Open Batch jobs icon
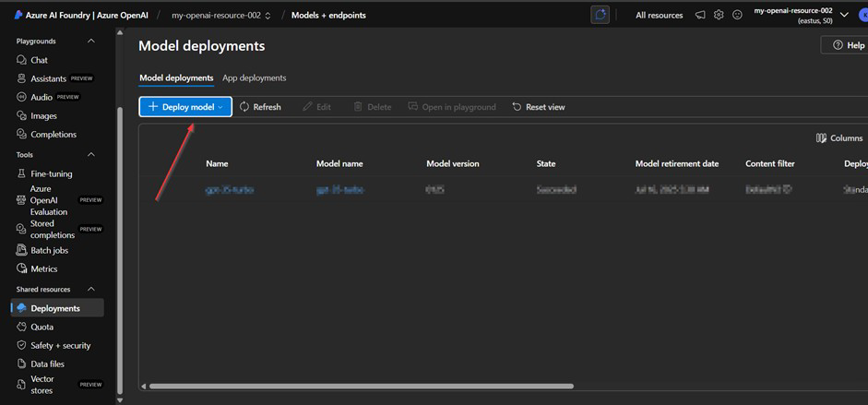Image resolution: width=868 pixels, height=405 pixels. point(21,250)
